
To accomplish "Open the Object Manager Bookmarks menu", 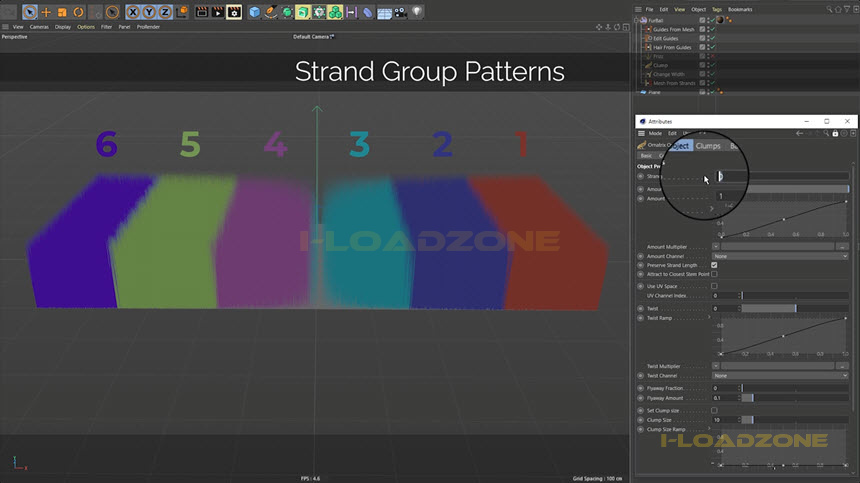I will 740,9.
